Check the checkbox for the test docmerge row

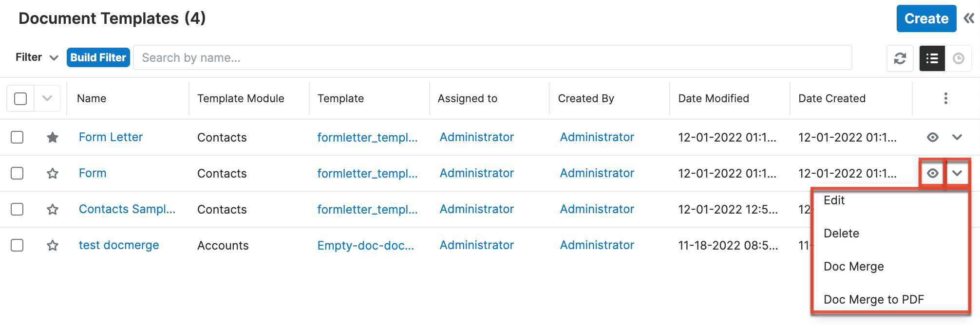17,245
